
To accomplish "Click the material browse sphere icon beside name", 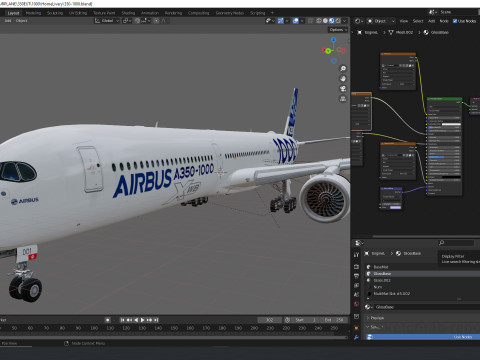I will (x=368, y=307).
